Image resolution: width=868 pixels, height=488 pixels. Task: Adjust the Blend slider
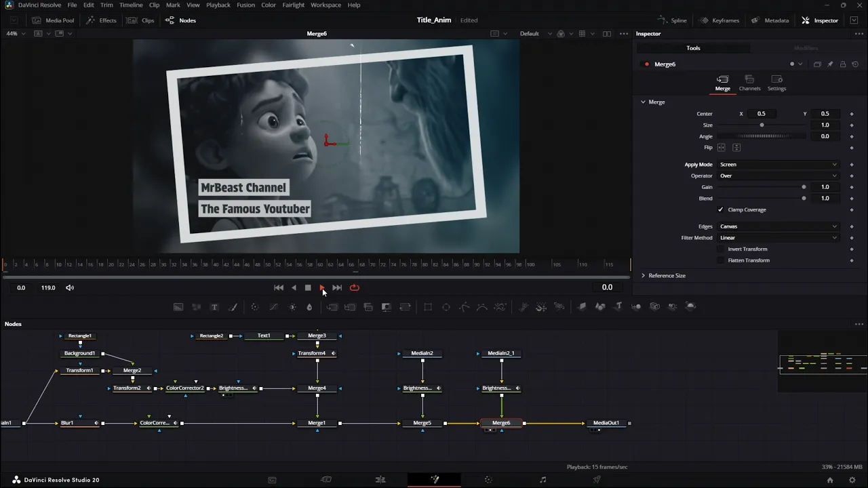762,199
